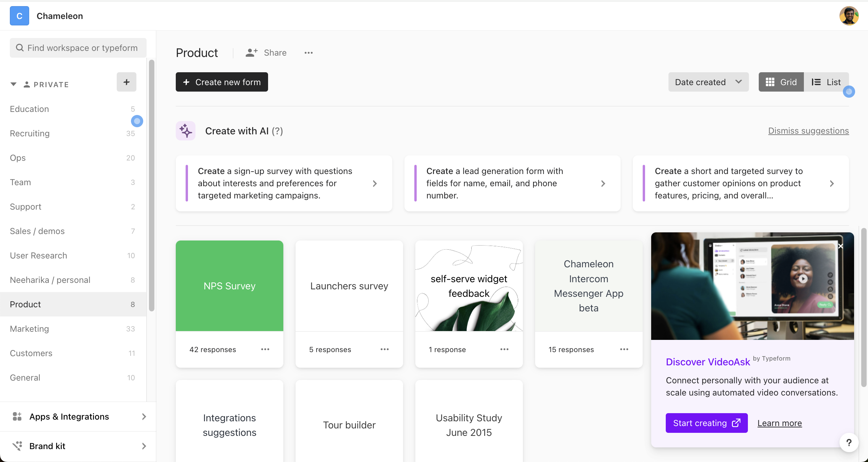Select the Ops workspace
The image size is (868, 462).
(x=73, y=158)
